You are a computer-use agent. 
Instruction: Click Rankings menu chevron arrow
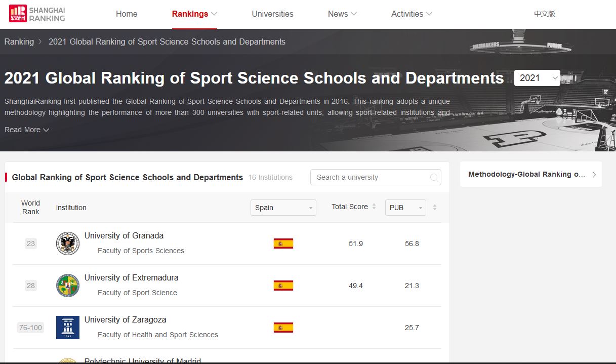[x=214, y=14]
